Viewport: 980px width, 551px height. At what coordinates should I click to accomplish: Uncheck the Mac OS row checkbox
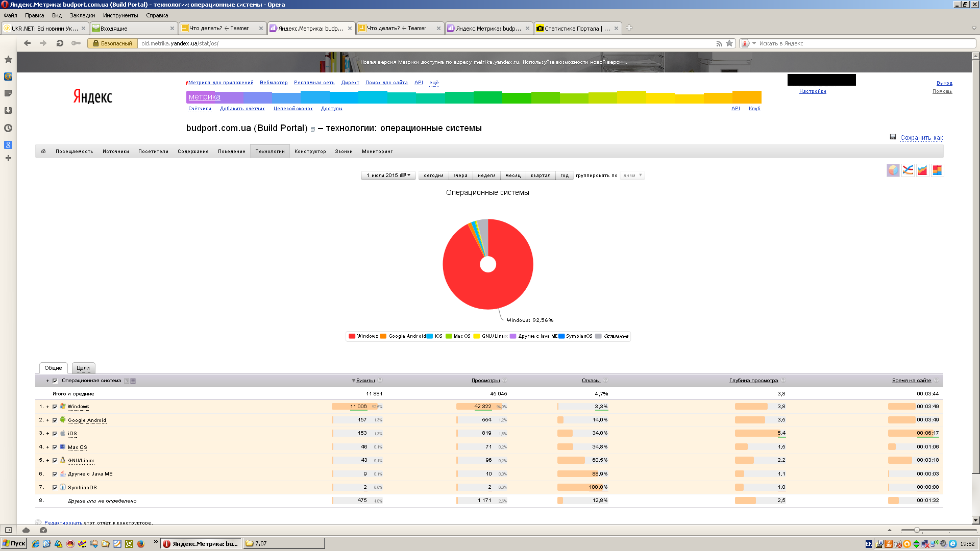point(55,447)
